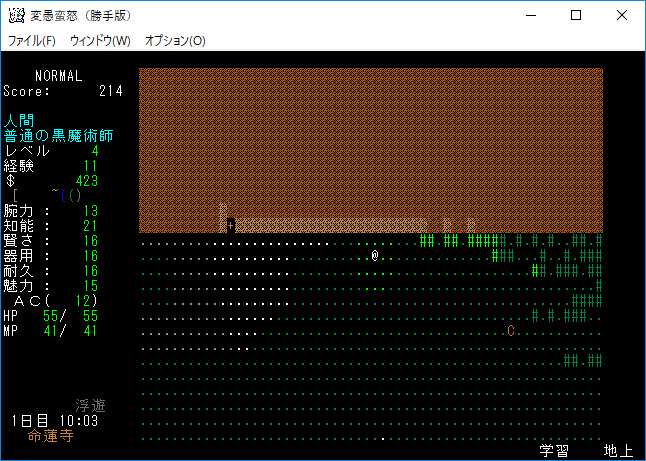Click the gold amount 423
The width and height of the screenshot is (646, 461).
(86, 181)
